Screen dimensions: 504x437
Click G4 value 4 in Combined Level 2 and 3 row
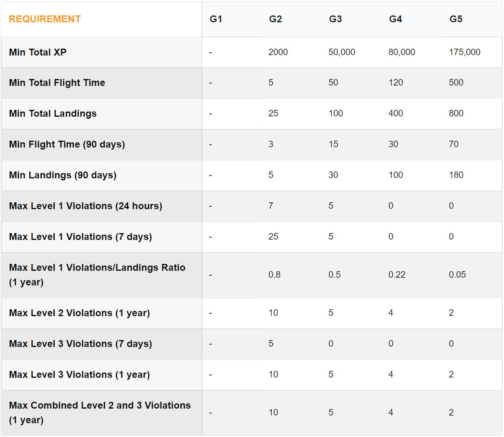coord(391,413)
